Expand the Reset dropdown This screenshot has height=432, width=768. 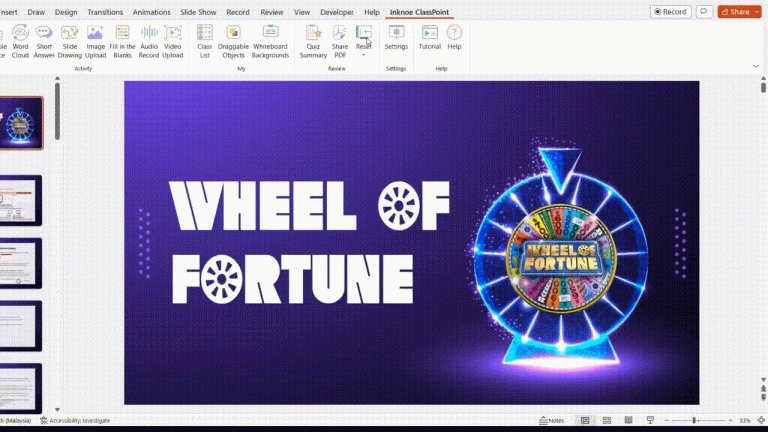[x=364, y=54]
